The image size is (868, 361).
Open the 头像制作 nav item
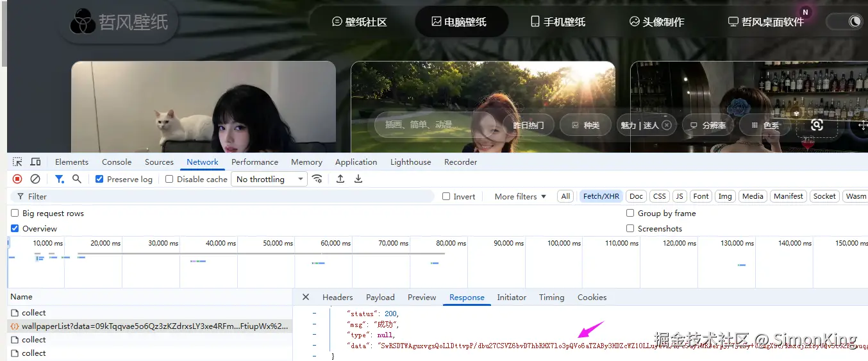(657, 22)
